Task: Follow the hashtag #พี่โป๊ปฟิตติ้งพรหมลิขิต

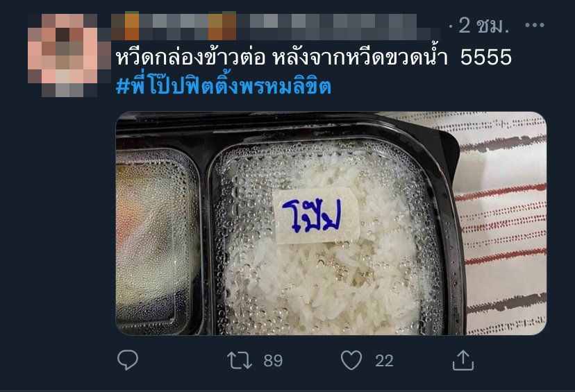Action: [x=224, y=87]
